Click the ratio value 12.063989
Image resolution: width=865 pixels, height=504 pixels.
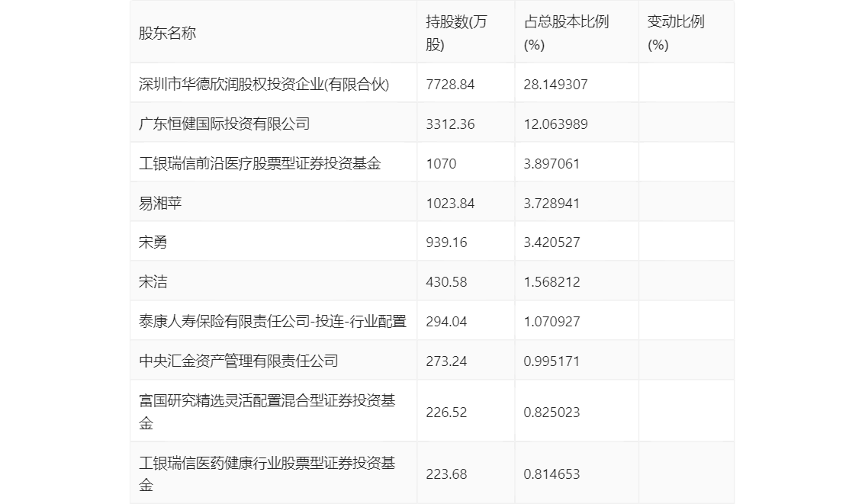(555, 124)
